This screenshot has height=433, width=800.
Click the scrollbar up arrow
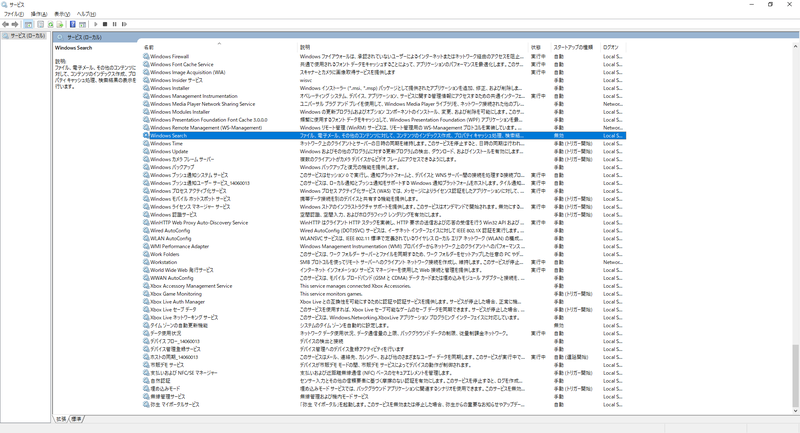tap(795, 46)
